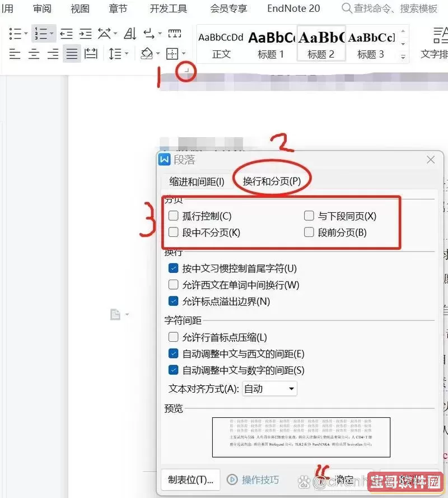Click the shading paint bucket icon
448x498 pixels.
pyautogui.click(x=147, y=54)
